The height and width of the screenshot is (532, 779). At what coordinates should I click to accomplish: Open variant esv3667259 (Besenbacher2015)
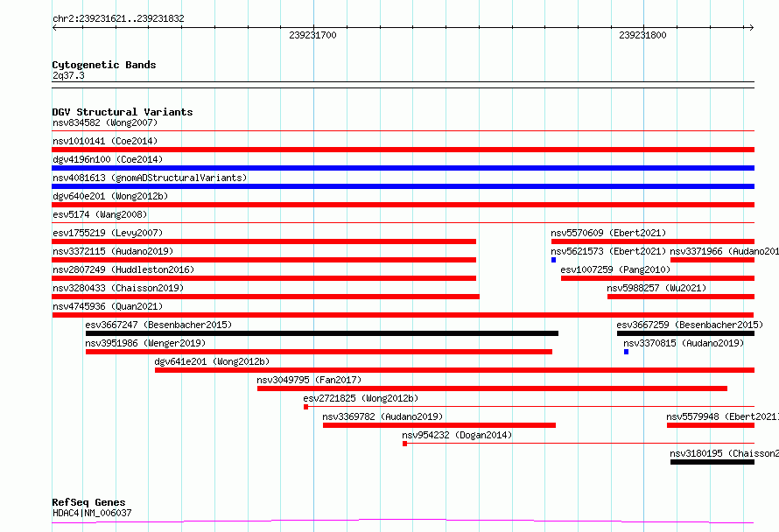coord(690,325)
